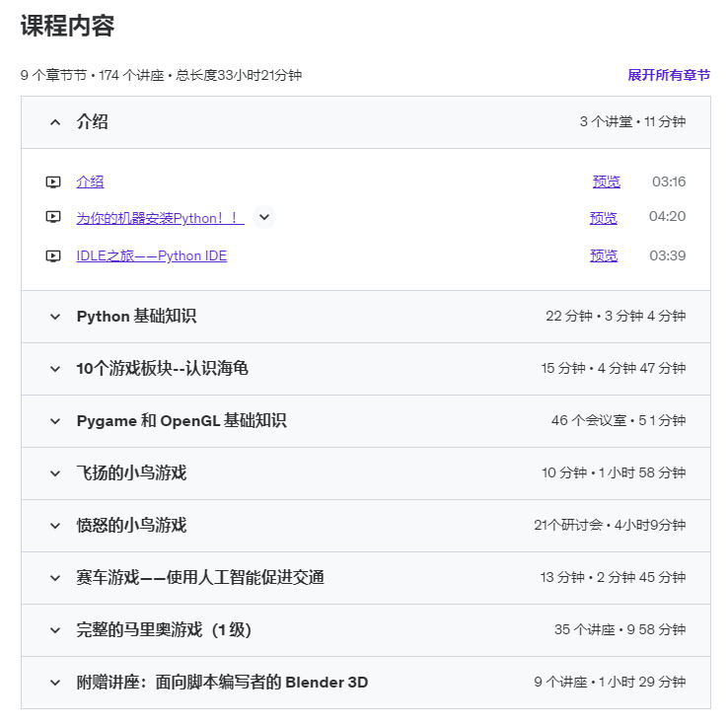Screen dimensions: 728x724
Task: Click 展开所有章节 link
Action: click(x=669, y=75)
